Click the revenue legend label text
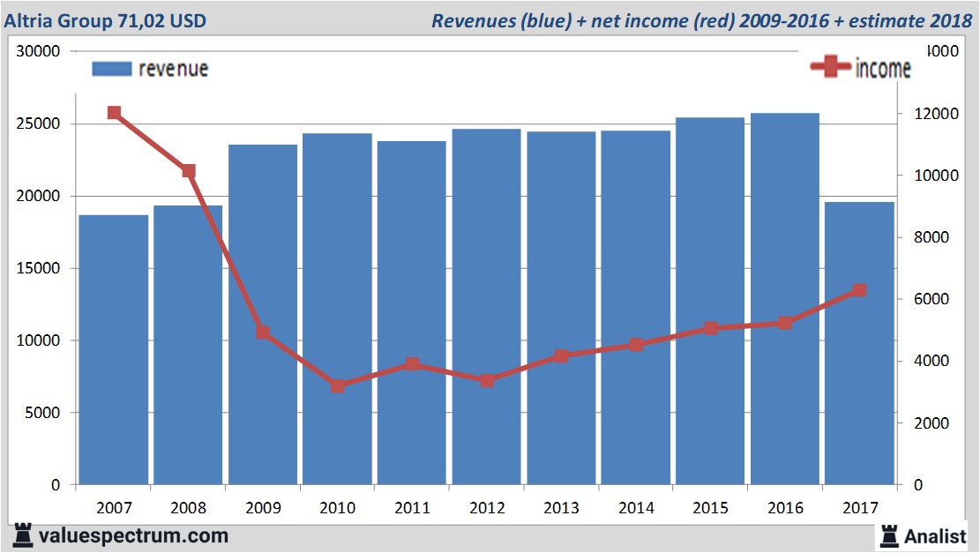This screenshot has height=553, width=980. coord(173,69)
